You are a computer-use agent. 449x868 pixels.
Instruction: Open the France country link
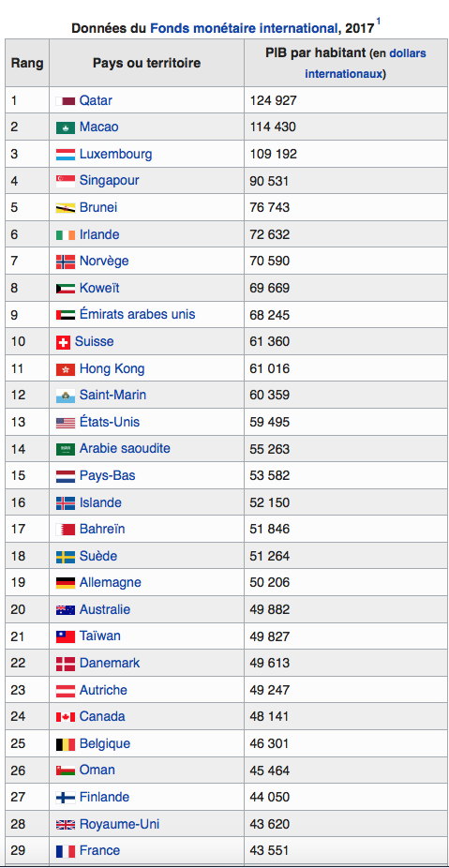pyautogui.click(x=99, y=850)
